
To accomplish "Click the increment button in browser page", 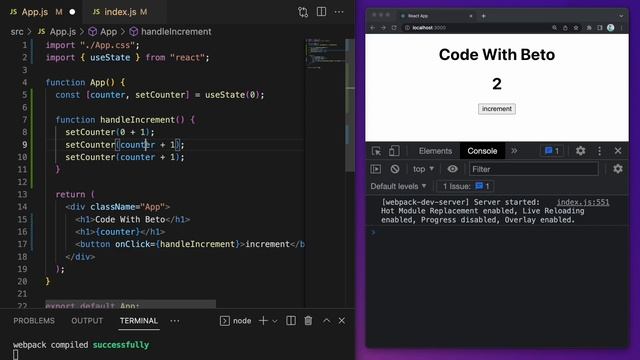I will point(497,109).
